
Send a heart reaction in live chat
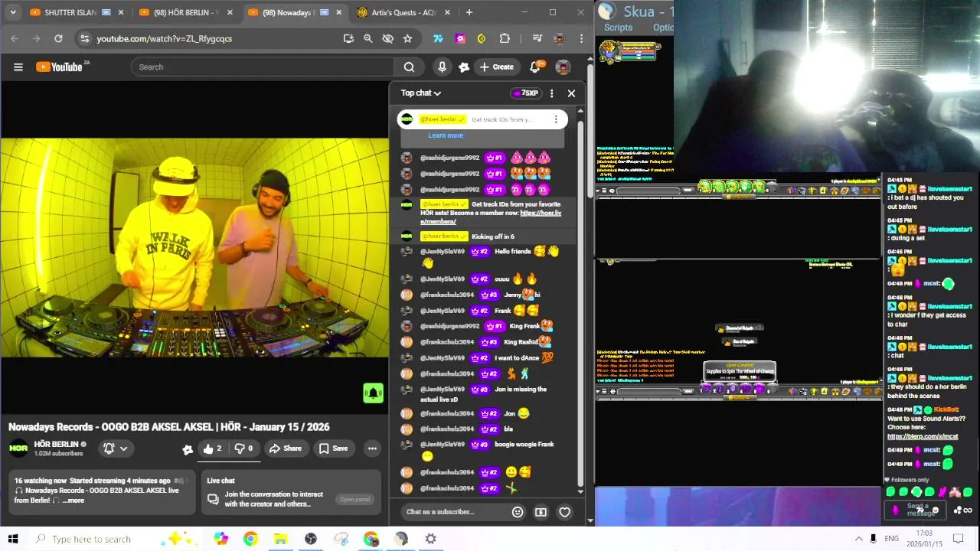point(564,512)
